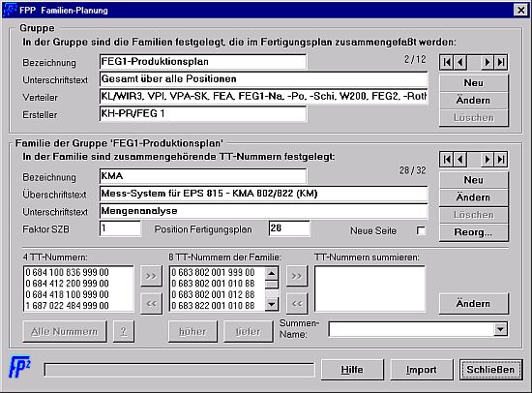Create new group with Neu button
This screenshot has width=532, height=393.
point(474,83)
